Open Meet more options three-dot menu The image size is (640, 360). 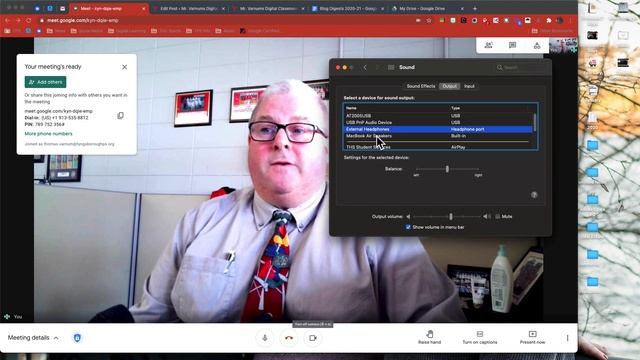pyautogui.click(x=567, y=338)
